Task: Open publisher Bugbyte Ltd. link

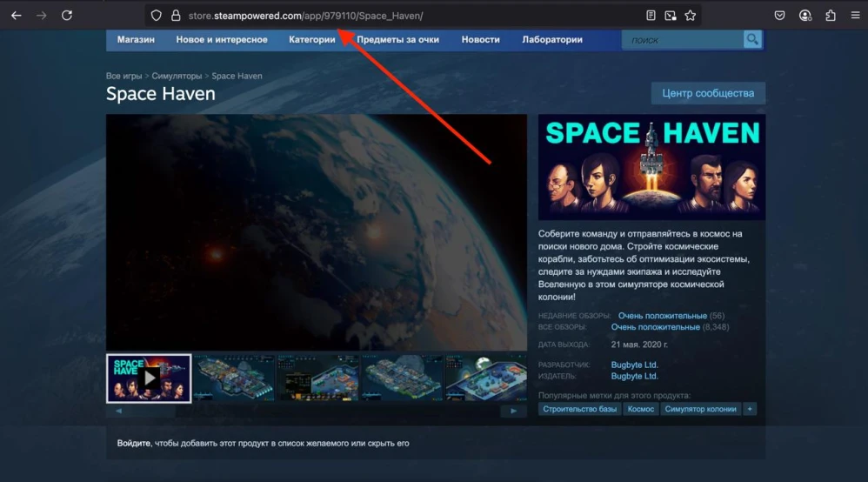Action: pos(634,376)
